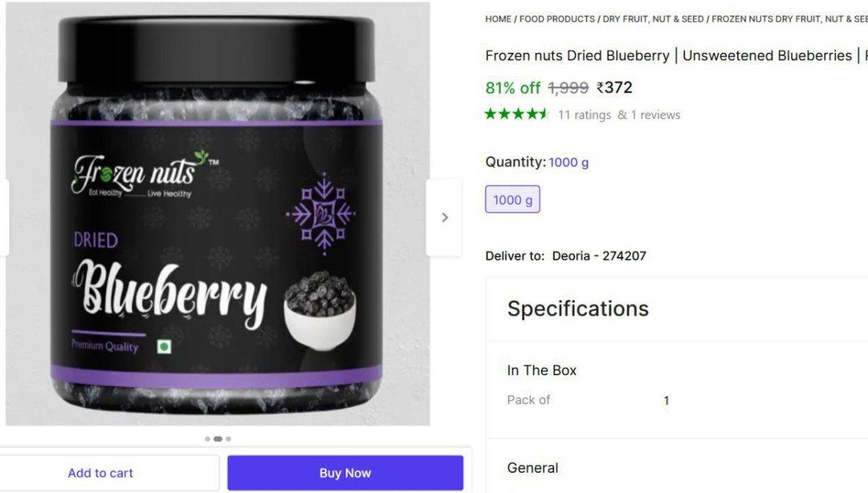Image resolution: width=868 pixels, height=493 pixels.
Task: Expand the Specifications section heading
Action: click(x=578, y=308)
